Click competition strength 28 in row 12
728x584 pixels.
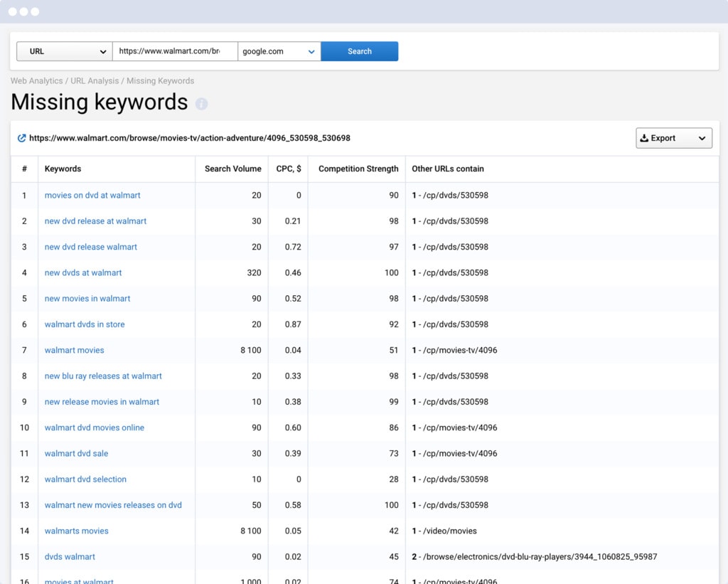pyautogui.click(x=394, y=479)
